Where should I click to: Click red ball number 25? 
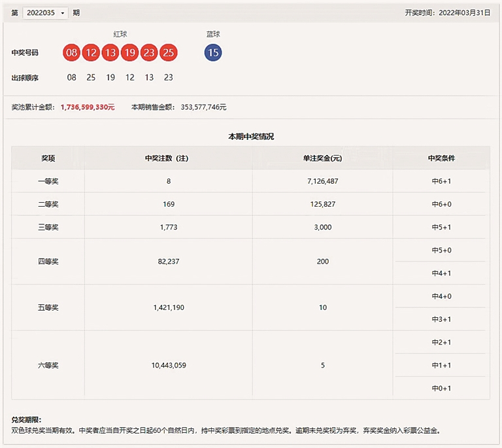[x=168, y=52]
